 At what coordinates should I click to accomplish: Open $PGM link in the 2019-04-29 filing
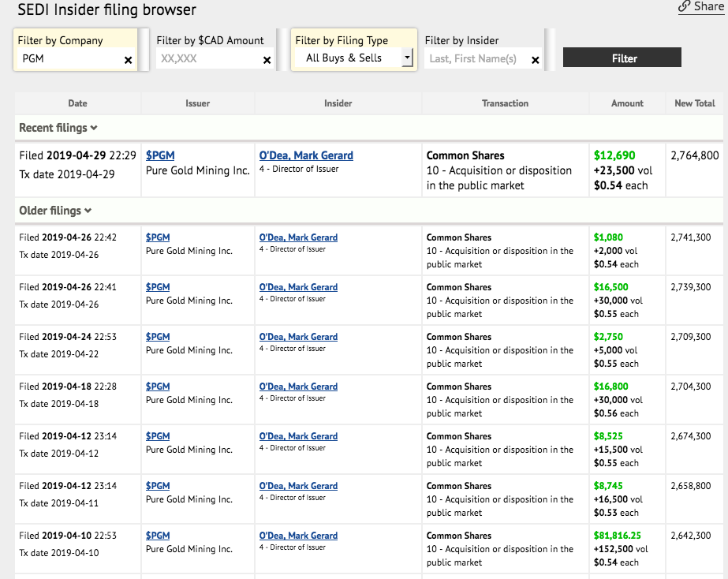click(x=160, y=155)
